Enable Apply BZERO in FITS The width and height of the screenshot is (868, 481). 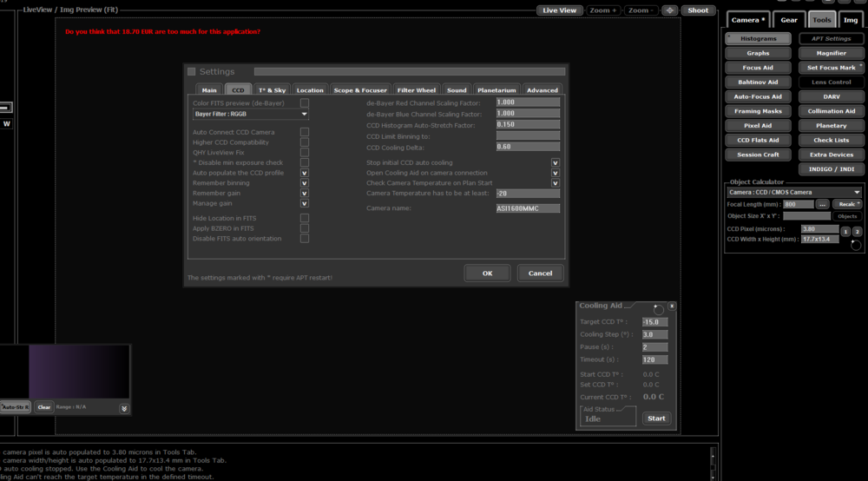click(x=305, y=228)
